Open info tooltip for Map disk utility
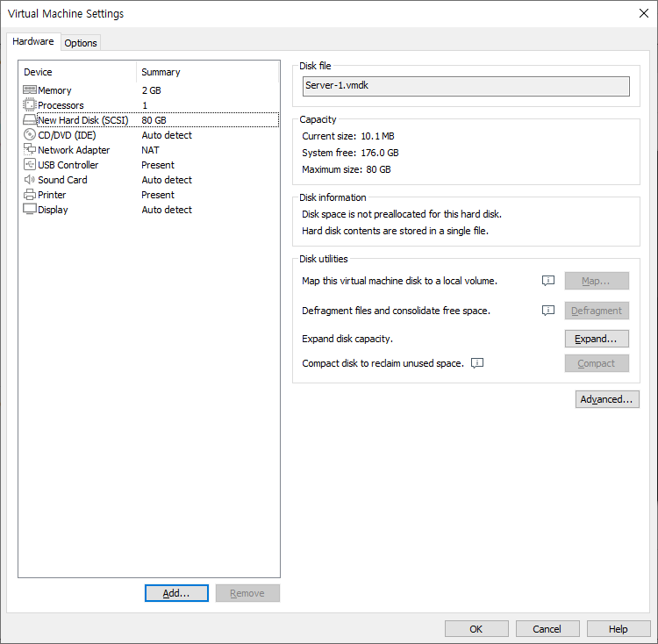Viewport: 658px width, 644px height. [548, 280]
